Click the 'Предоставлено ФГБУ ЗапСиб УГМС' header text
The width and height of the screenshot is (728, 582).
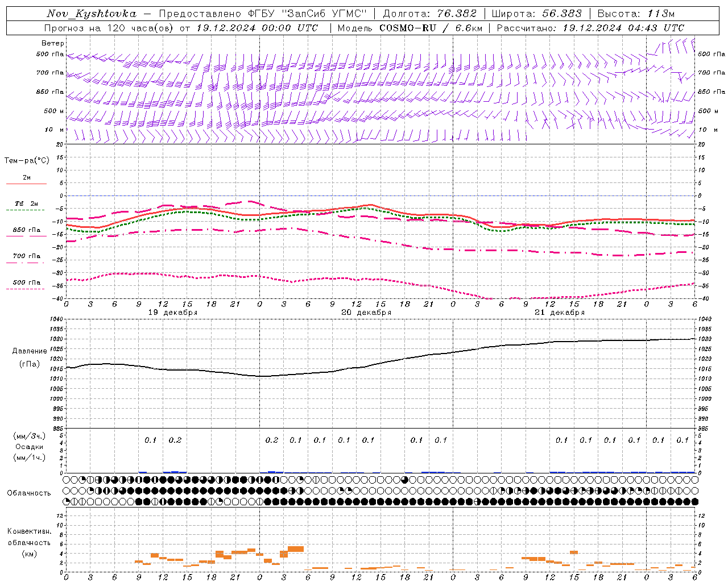(263, 14)
